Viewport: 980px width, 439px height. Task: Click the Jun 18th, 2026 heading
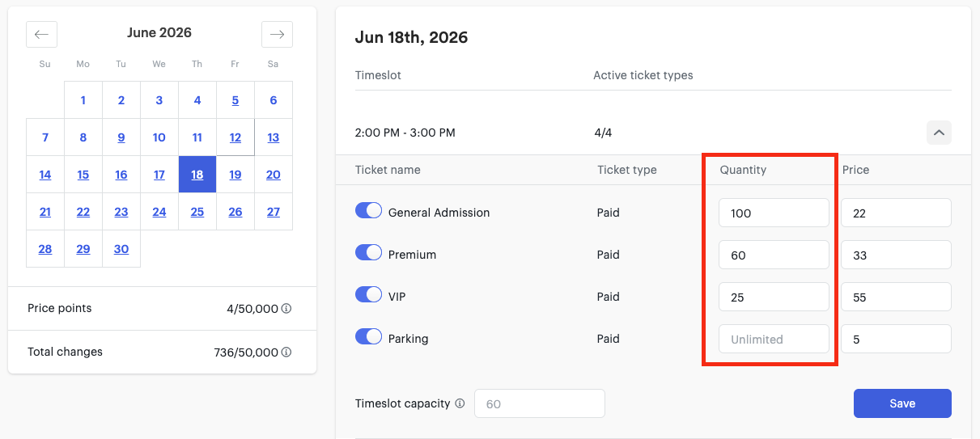[x=411, y=37]
